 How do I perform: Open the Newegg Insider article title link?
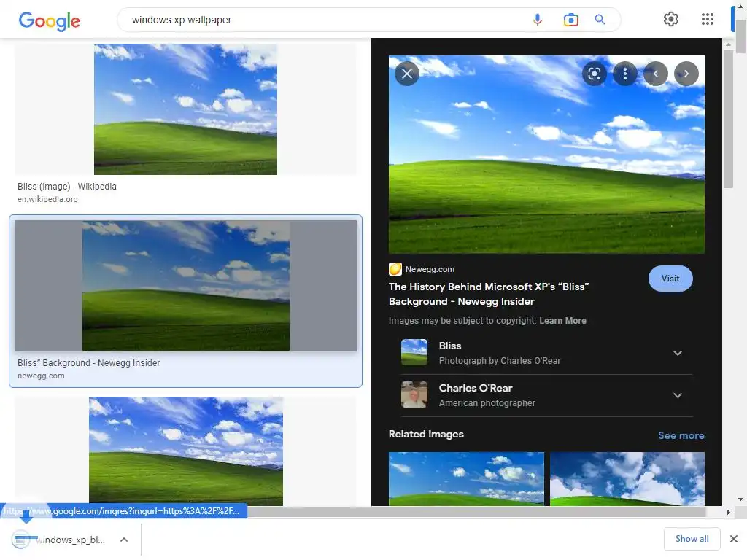tap(489, 294)
